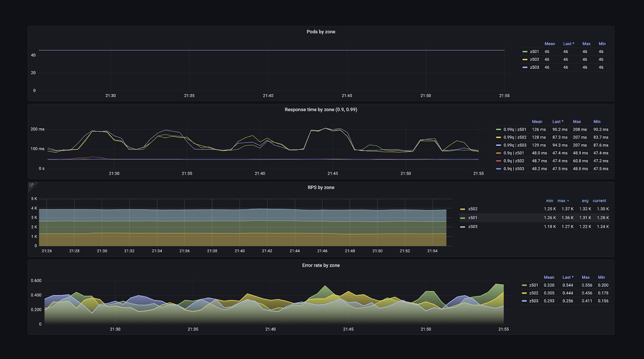644x359 pixels.
Task: Open the Error rate by zone panel title menu
Action: coord(321,265)
